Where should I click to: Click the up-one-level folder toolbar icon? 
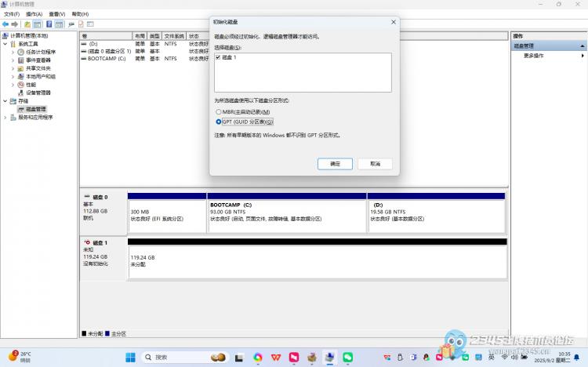(27, 24)
